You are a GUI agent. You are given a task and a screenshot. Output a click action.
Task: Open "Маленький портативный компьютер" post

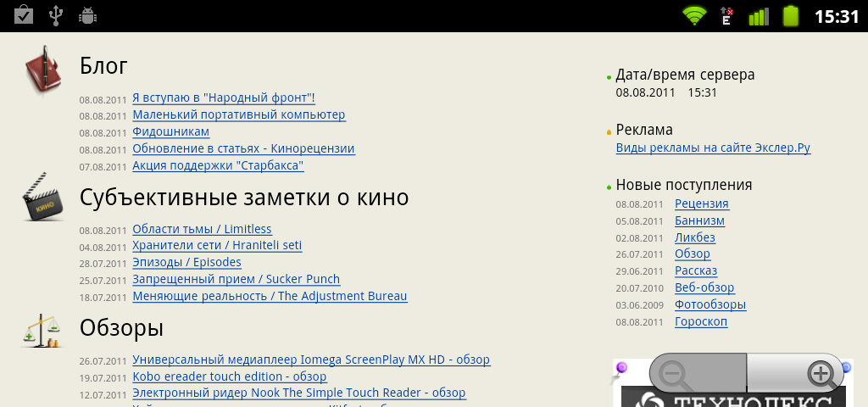tap(238, 114)
